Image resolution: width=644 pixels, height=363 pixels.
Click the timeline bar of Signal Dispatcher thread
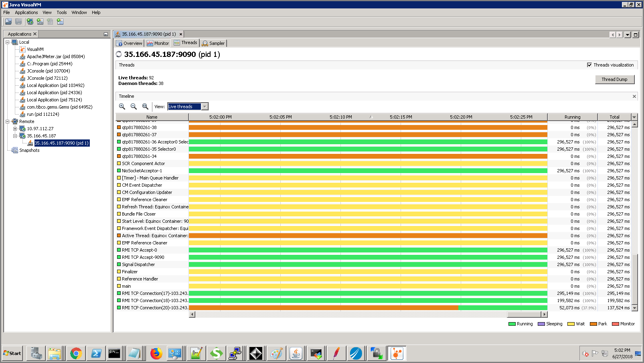368,264
